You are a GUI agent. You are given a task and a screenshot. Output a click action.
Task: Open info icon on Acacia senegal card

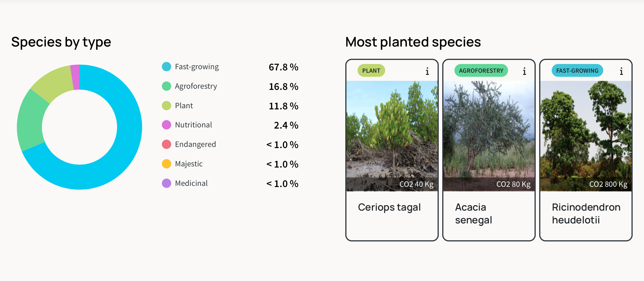524,71
